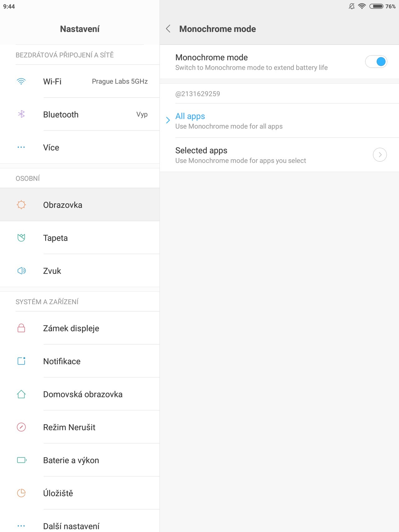Open Zvuk sound settings icon
399x532 pixels.
pos(21,271)
